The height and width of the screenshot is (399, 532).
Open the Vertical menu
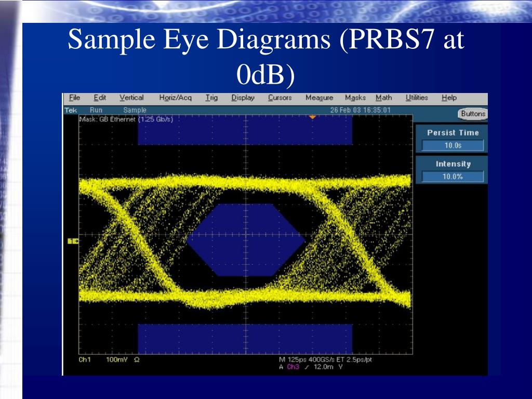131,98
